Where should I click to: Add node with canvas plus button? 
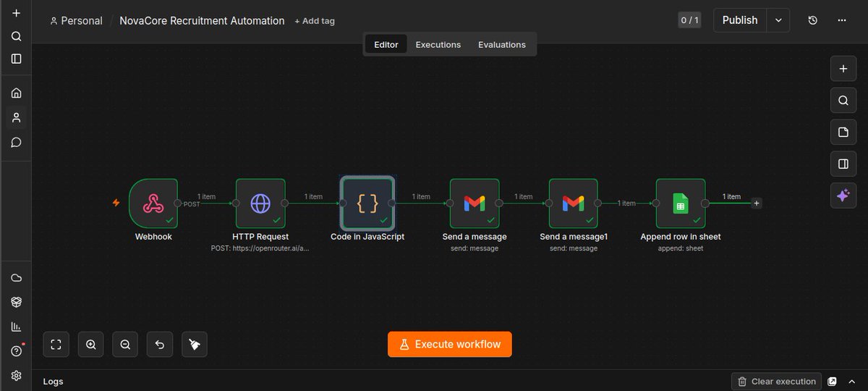843,70
